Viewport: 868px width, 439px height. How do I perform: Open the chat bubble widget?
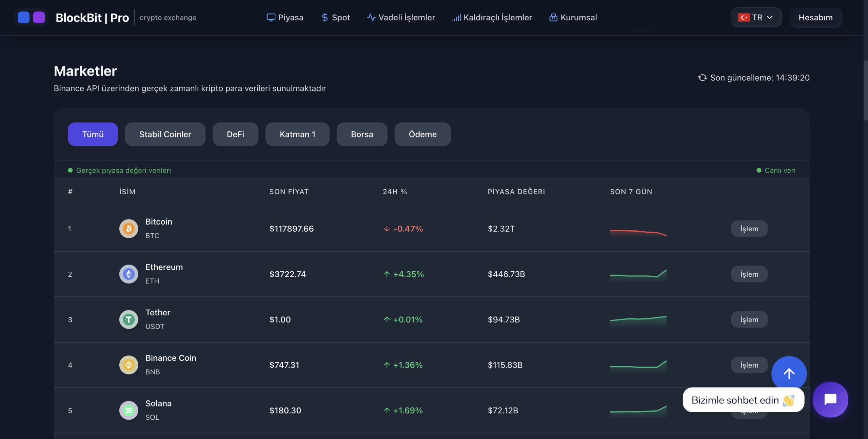click(x=830, y=400)
